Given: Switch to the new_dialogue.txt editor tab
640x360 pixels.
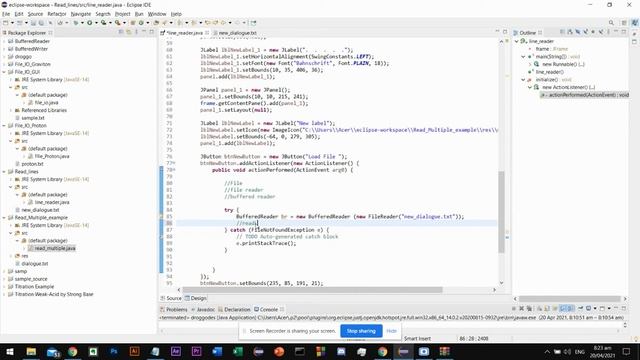Looking at the screenshot, I should (238, 33).
